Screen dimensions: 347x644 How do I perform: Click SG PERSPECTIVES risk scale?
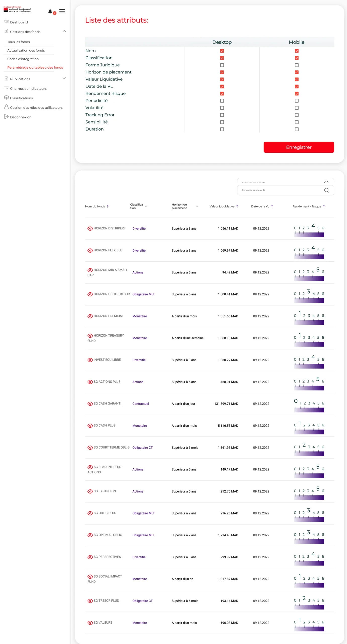coord(309,559)
